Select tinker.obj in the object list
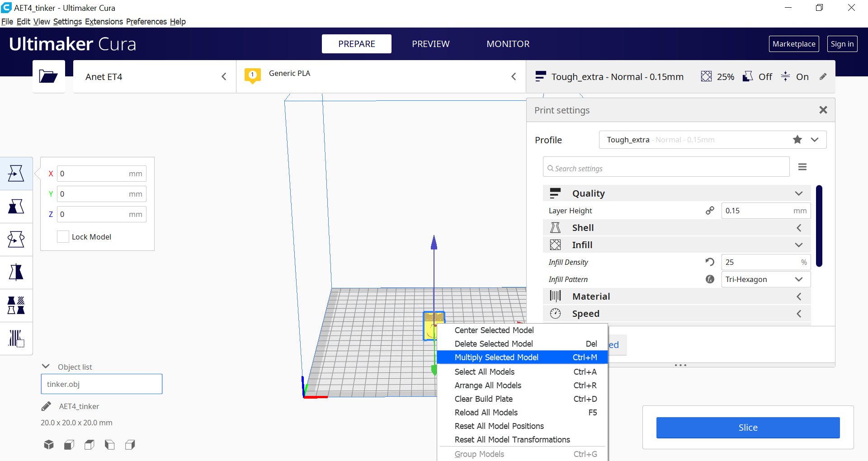The width and height of the screenshot is (868, 461). pyautogui.click(x=102, y=384)
